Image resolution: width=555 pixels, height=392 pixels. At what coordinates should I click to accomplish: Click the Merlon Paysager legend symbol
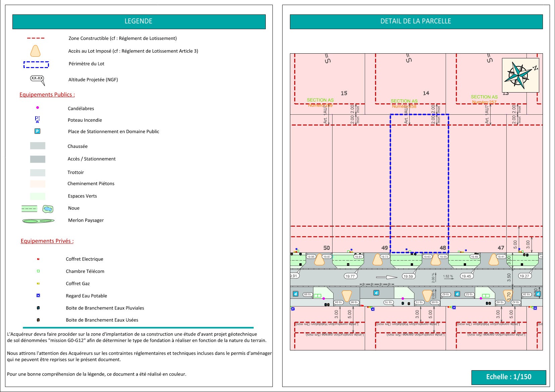[38, 221]
